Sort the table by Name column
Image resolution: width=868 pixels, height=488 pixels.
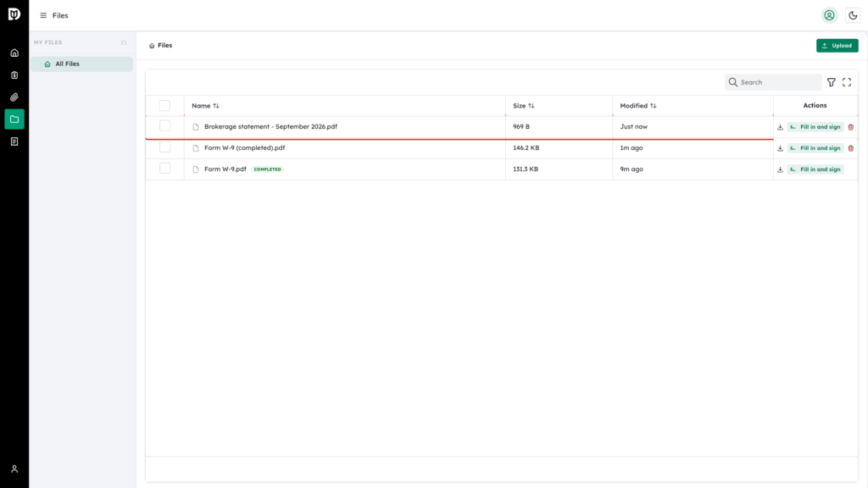pos(205,106)
